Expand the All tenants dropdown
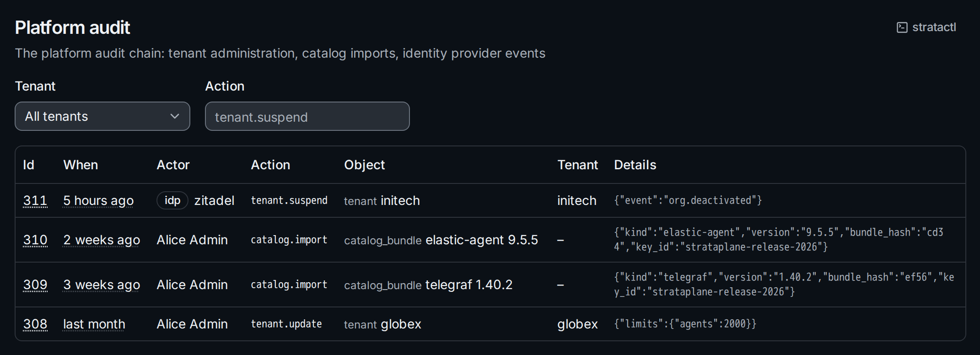Screen dimensions: 980x355 (x=102, y=116)
